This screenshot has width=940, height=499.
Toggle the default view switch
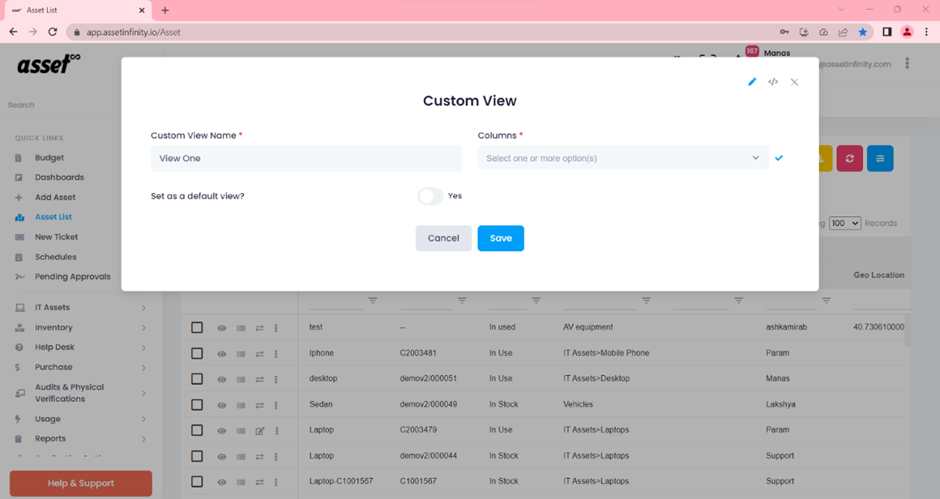tap(430, 196)
